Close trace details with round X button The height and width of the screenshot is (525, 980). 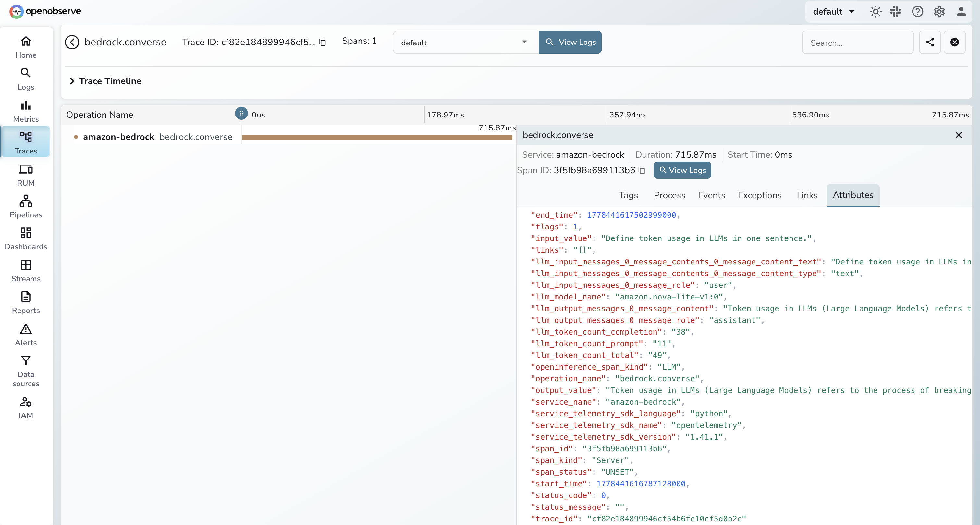(954, 42)
